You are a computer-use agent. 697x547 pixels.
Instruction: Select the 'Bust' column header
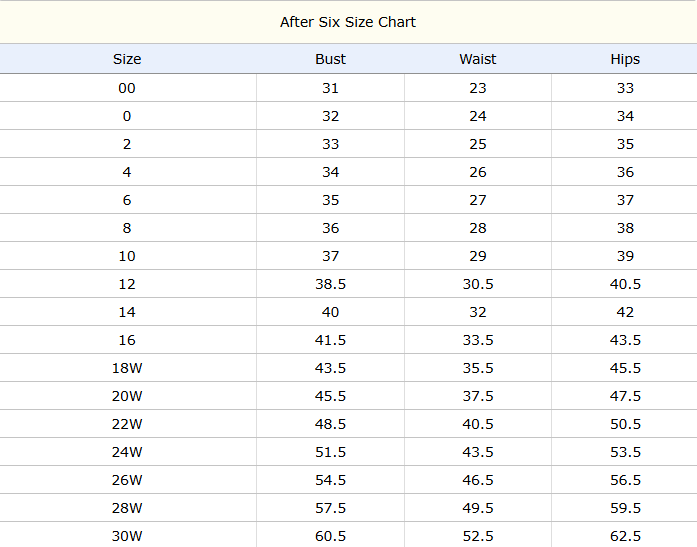point(330,59)
